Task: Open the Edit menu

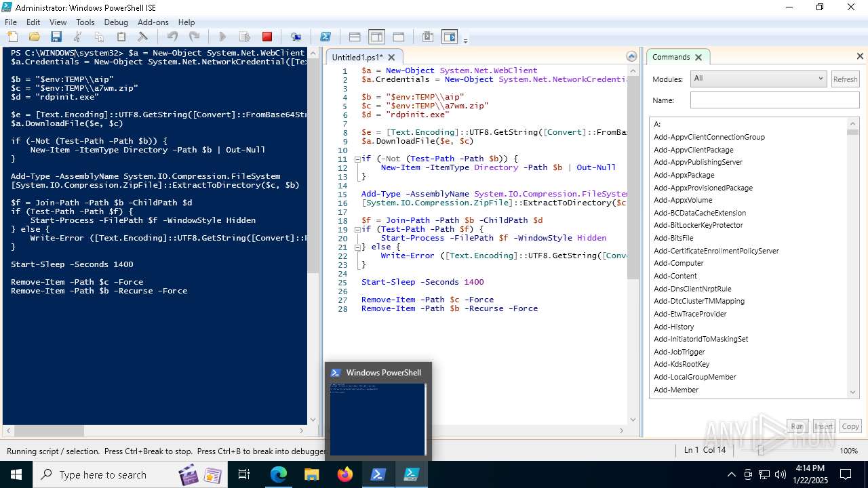Action: click(x=33, y=22)
